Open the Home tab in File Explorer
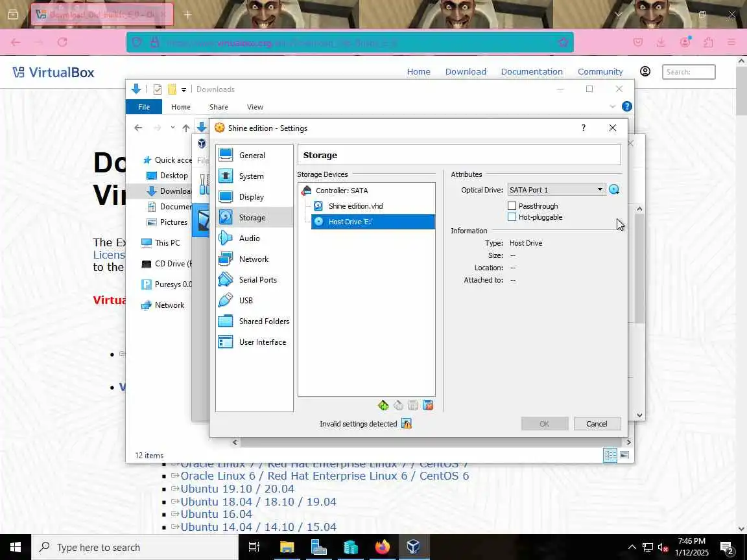This screenshot has width=747, height=560. pos(180,107)
